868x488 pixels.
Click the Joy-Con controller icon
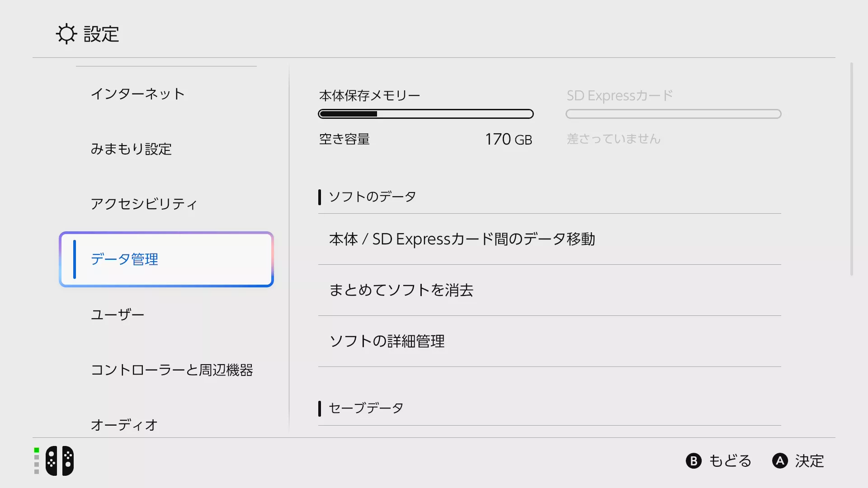coord(60,461)
